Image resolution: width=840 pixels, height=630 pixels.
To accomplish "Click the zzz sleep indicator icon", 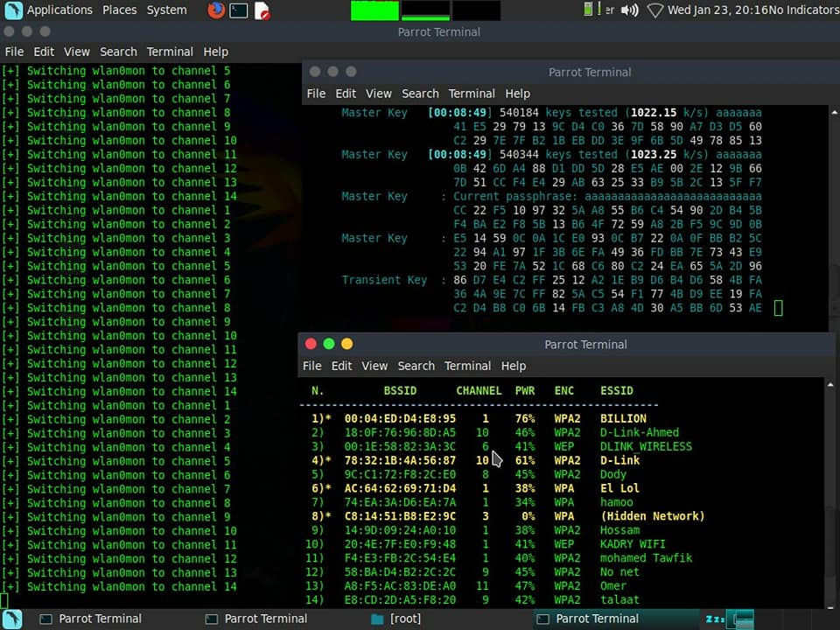I will click(x=715, y=619).
